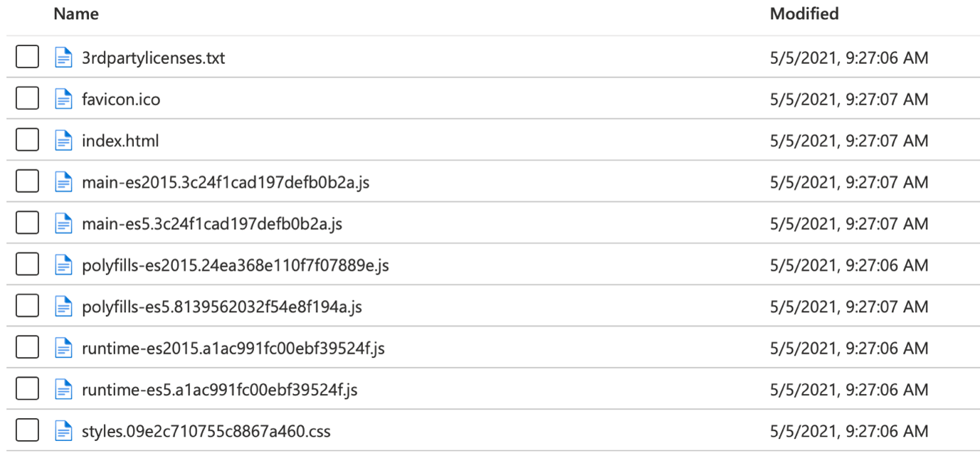This screenshot has width=980, height=458.
Task: Select the checkbox for main-es5.3c24f1cad197defb0b2a.js
Action: pos(27,223)
